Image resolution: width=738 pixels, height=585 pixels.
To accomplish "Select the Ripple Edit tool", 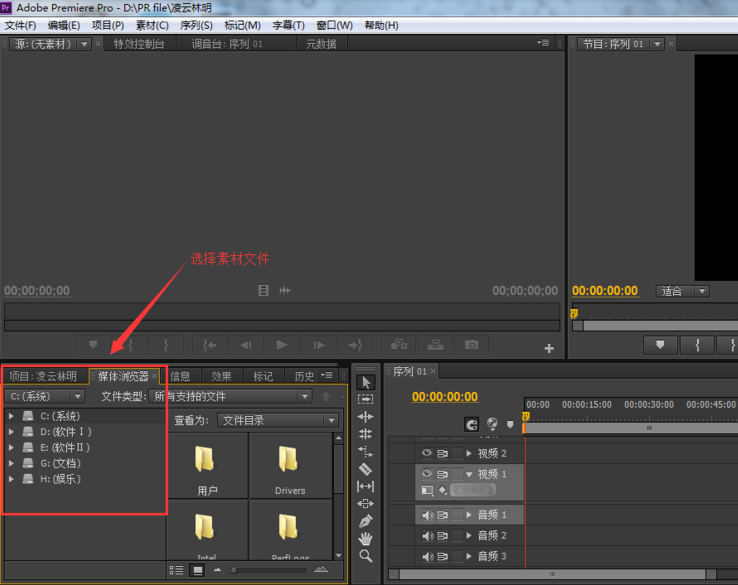I will (x=366, y=417).
